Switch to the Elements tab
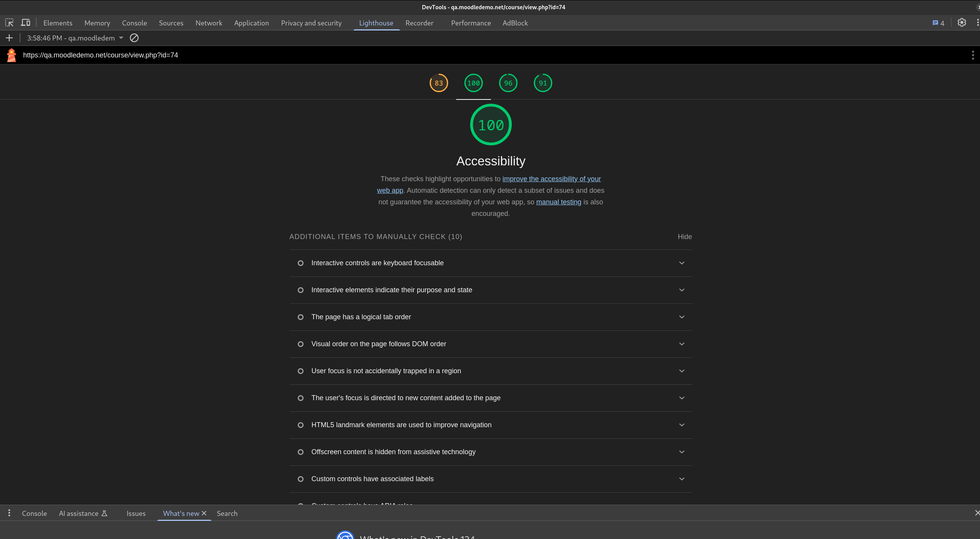Image resolution: width=980 pixels, height=539 pixels. (58, 23)
